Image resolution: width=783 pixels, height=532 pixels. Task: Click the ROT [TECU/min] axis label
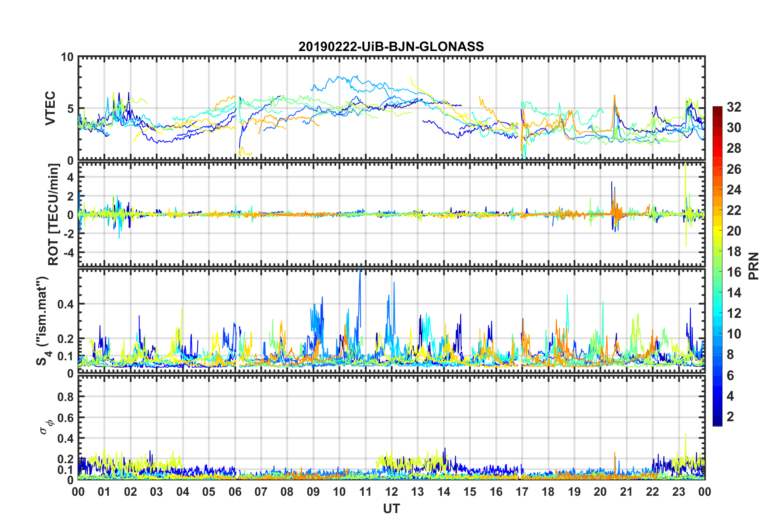pos(54,215)
